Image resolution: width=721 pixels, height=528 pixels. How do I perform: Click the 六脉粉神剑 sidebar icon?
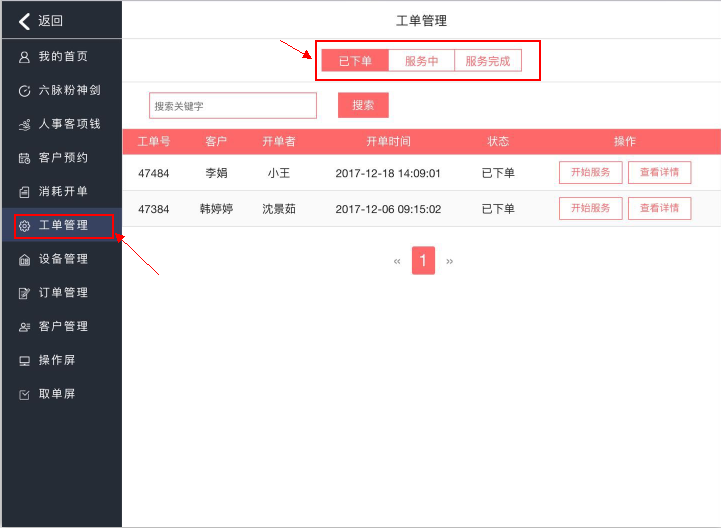point(25,91)
